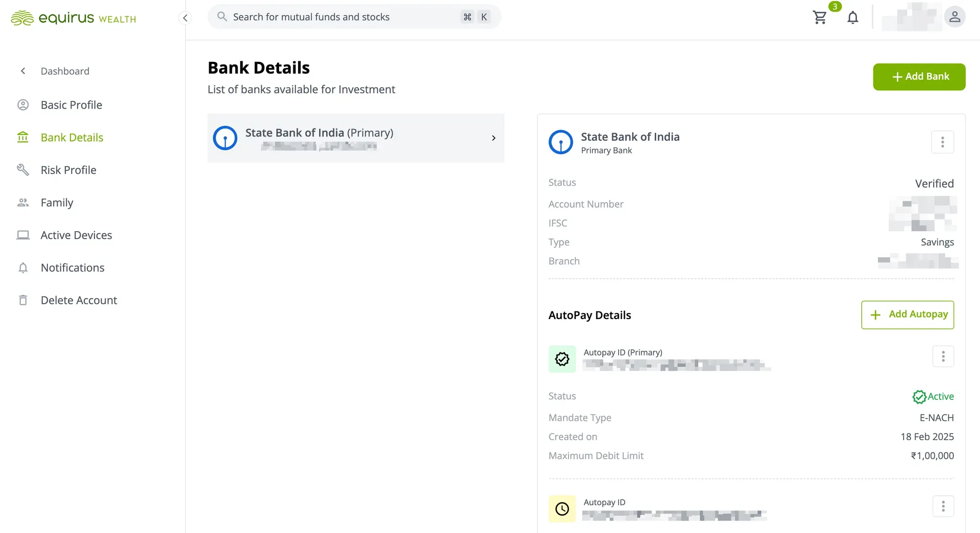Click the ₹1,00,000 debit limit value
This screenshot has width=980, height=533.
pos(932,456)
